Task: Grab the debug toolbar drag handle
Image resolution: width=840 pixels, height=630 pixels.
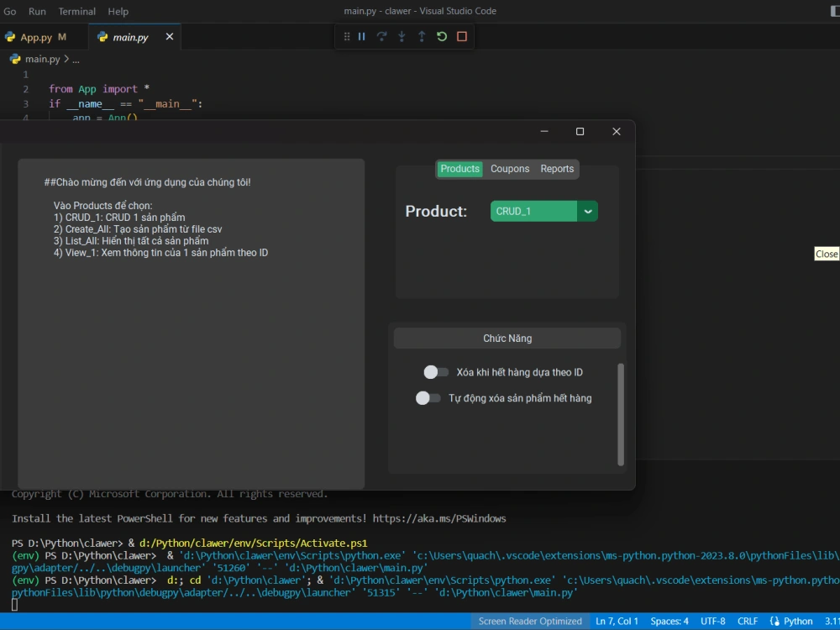Action: pyautogui.click(x=347, y=36)
